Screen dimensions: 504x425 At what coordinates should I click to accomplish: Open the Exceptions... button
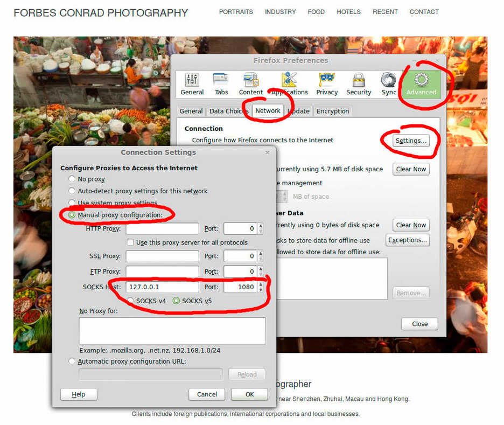pos(407,240)
